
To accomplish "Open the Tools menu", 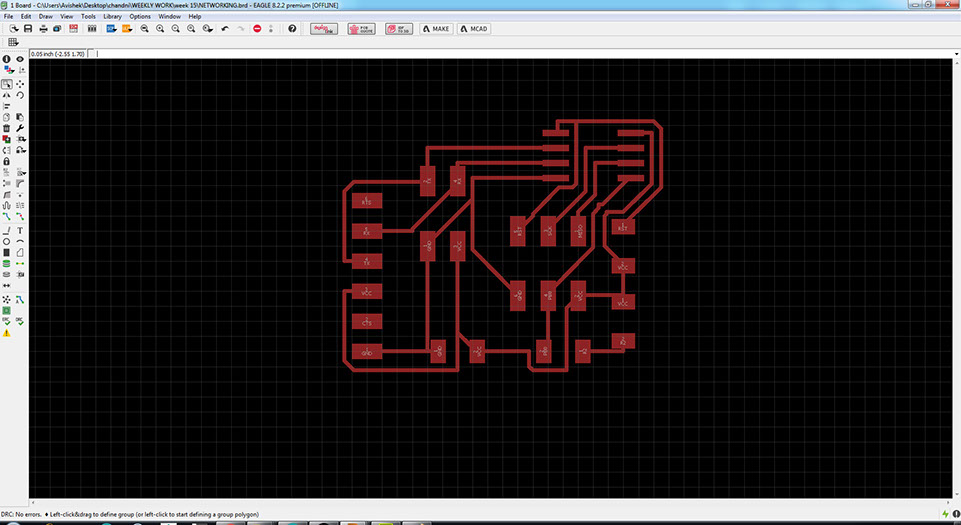I will [x=88, y=17].
